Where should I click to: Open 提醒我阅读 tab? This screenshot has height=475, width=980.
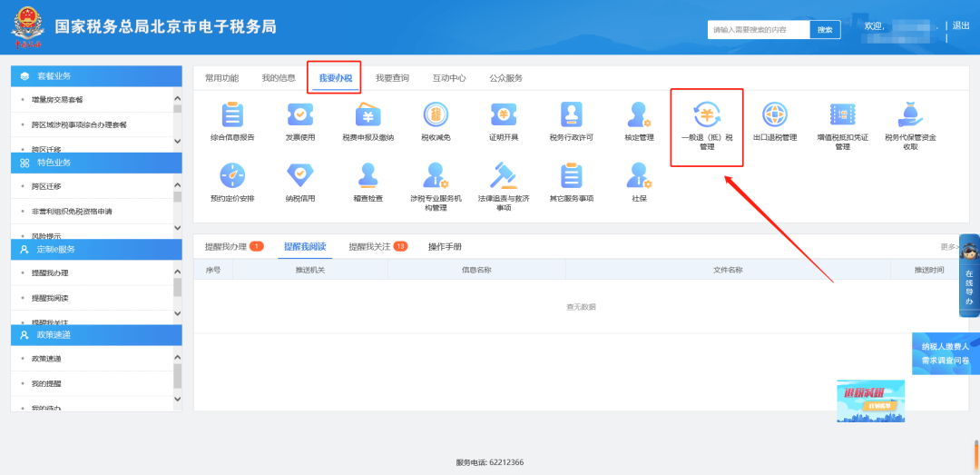point(305,246)
